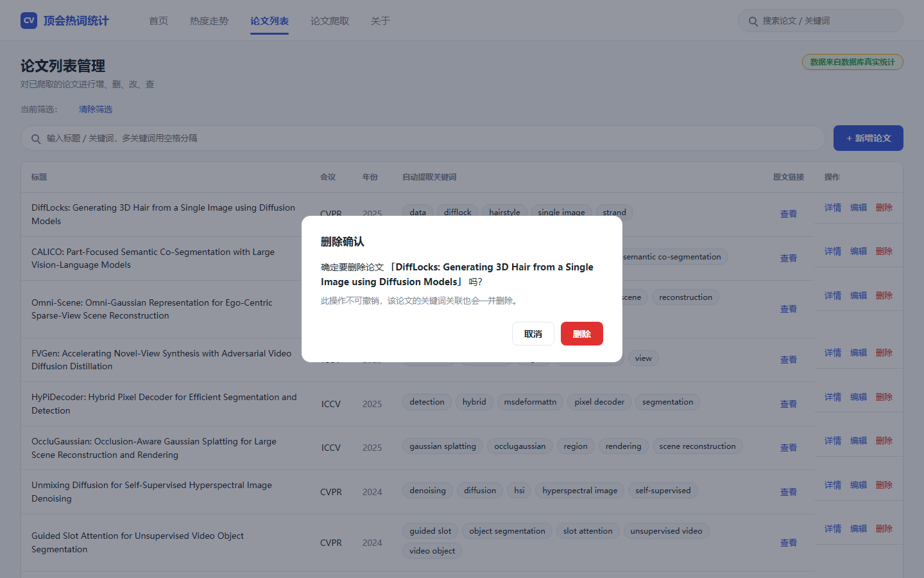
Task: Open 查看 link for the CALICO paper
Action: click(x=789, y=258)
